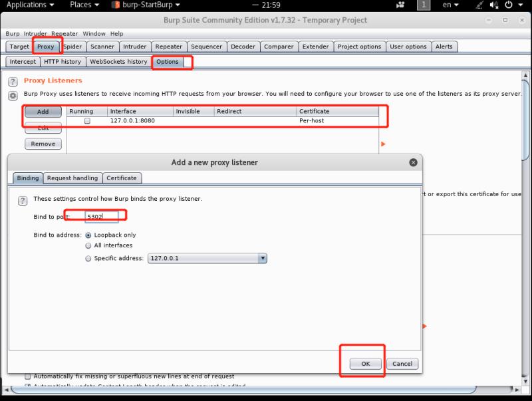
Task: Click the Running column header
Action: [87, 111]
